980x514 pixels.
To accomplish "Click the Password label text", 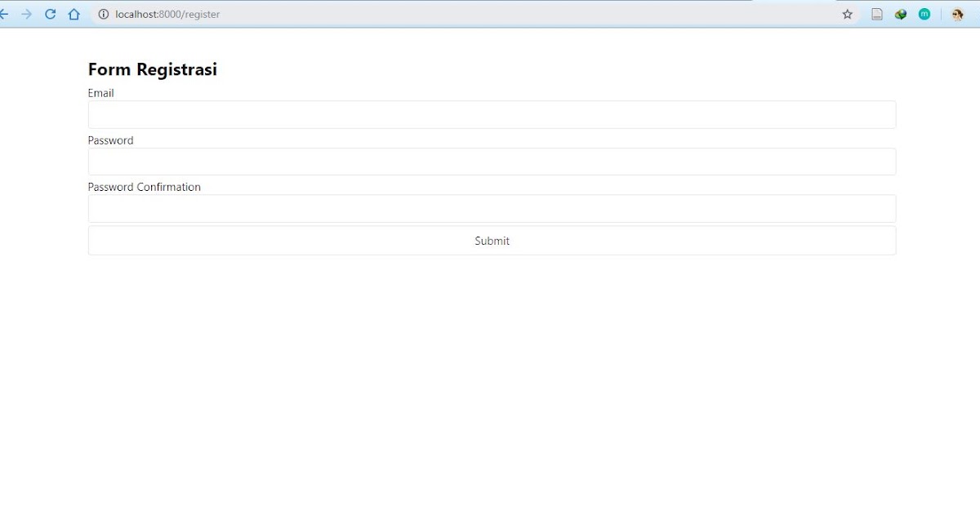I will pos(111,140).
